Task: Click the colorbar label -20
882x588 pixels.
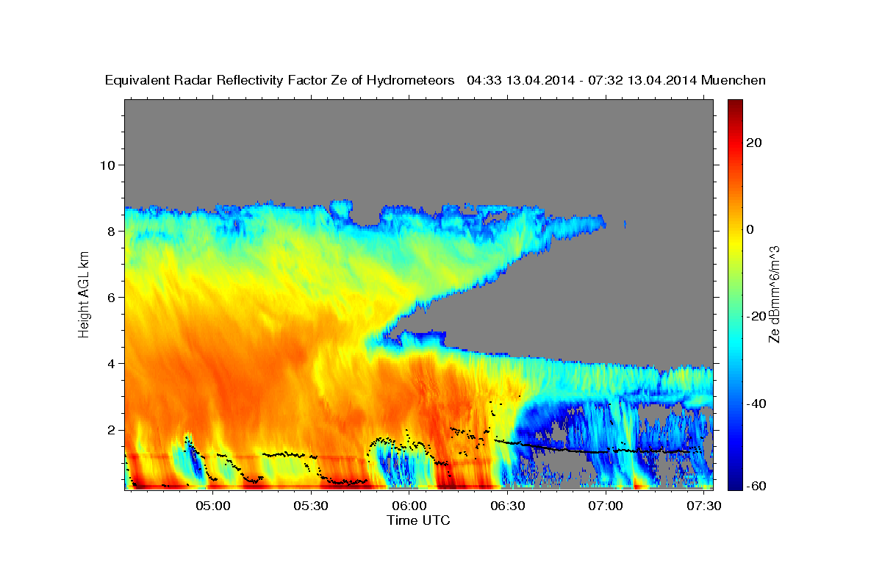Action: [x=756, y=317]
